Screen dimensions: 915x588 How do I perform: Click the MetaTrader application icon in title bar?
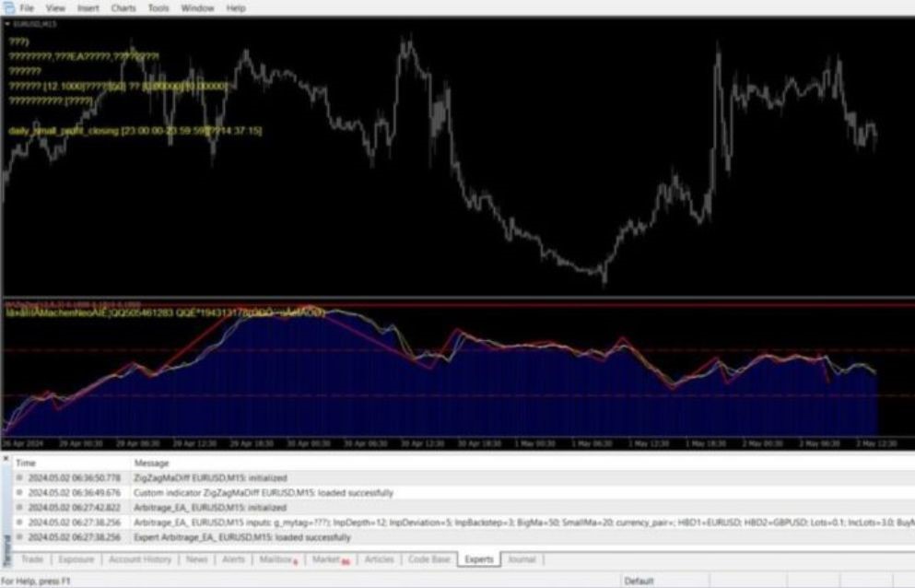8,7
